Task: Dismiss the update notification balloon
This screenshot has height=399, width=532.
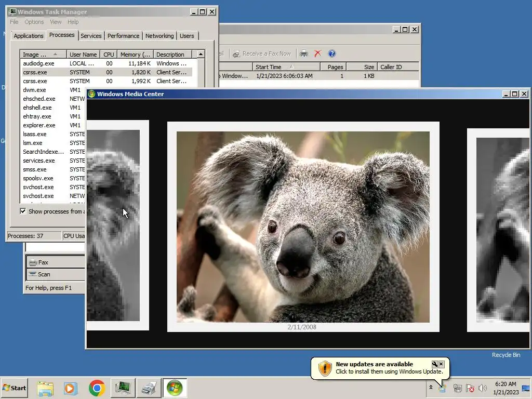Action: [442, 364]
